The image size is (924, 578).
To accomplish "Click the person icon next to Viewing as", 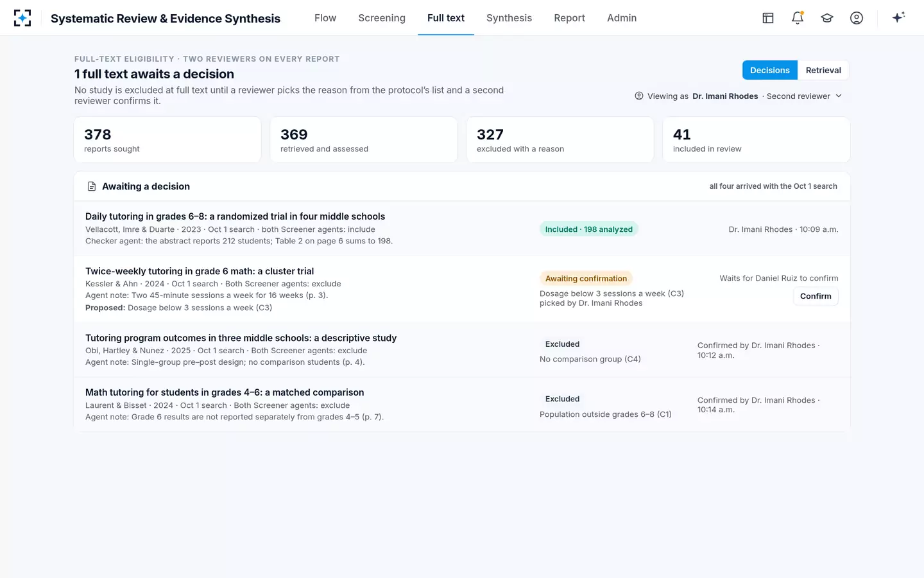I will pos(639,96).
